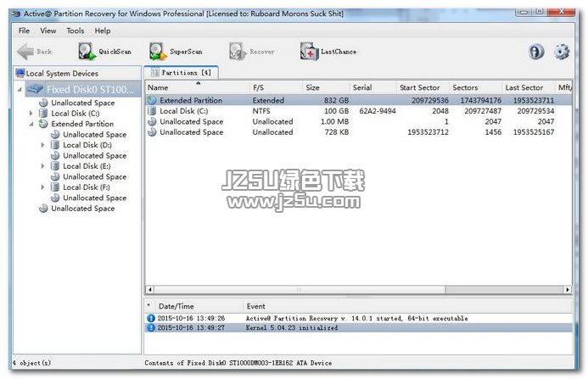The height and width of the screenshot is (379, 588).
Task: Sort by the Name column header
Action: 198,87
